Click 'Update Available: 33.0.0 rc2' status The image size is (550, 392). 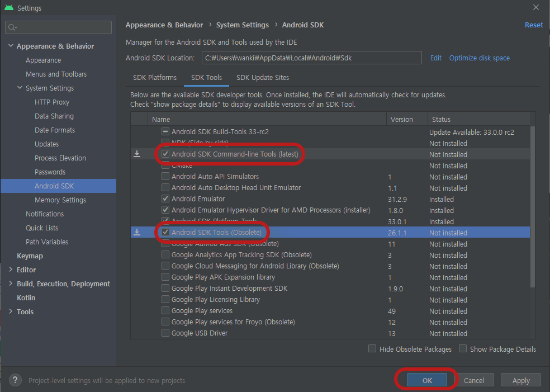(x=471, y=133)
